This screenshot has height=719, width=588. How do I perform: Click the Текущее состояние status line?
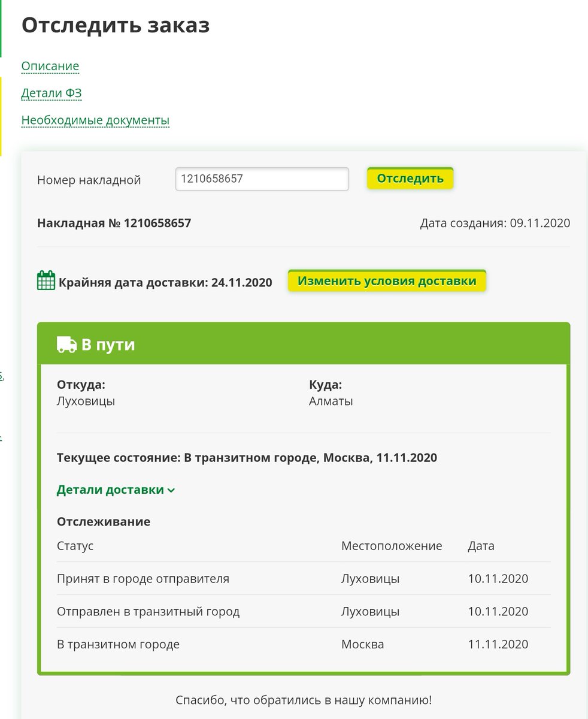click(247, 458)
